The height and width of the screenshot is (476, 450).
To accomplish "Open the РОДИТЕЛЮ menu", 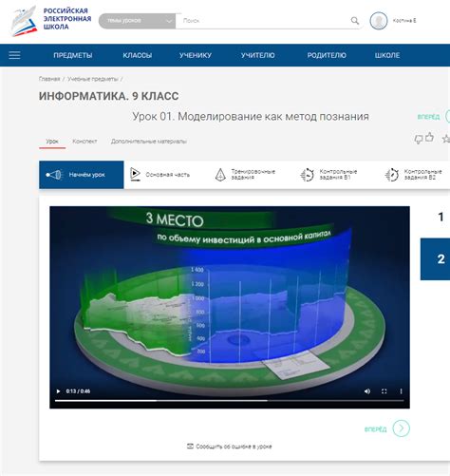I will coord(327,55).
